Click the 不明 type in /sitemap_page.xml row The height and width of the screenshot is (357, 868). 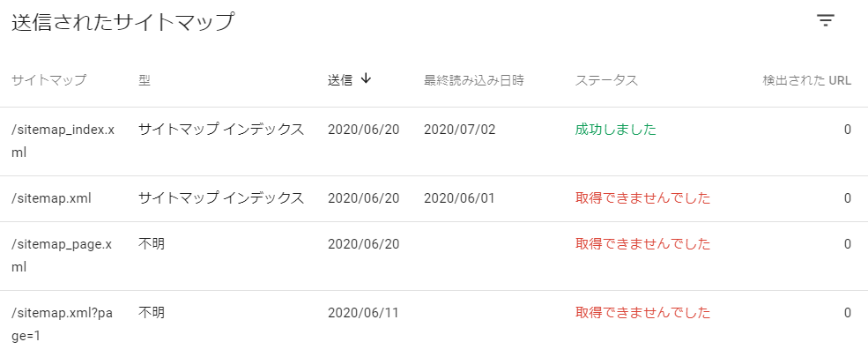pos(151,244)
